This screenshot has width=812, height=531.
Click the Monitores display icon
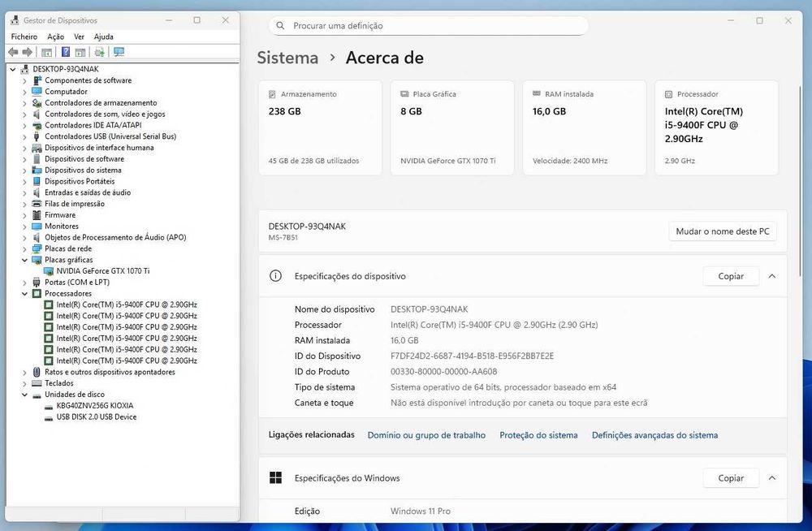coord(37,226)
